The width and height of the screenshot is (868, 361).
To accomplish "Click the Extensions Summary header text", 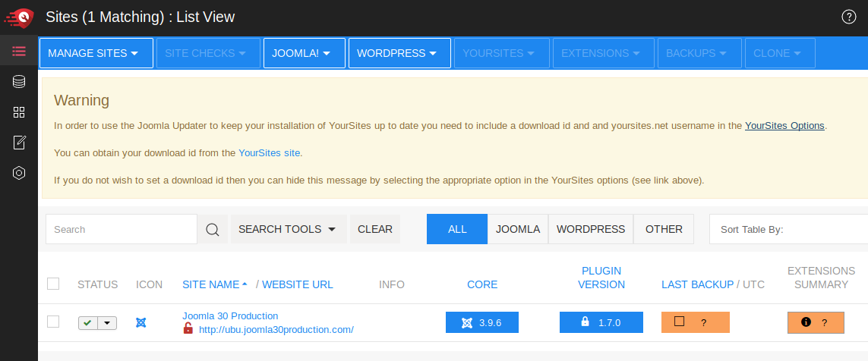I will [822, 278].
